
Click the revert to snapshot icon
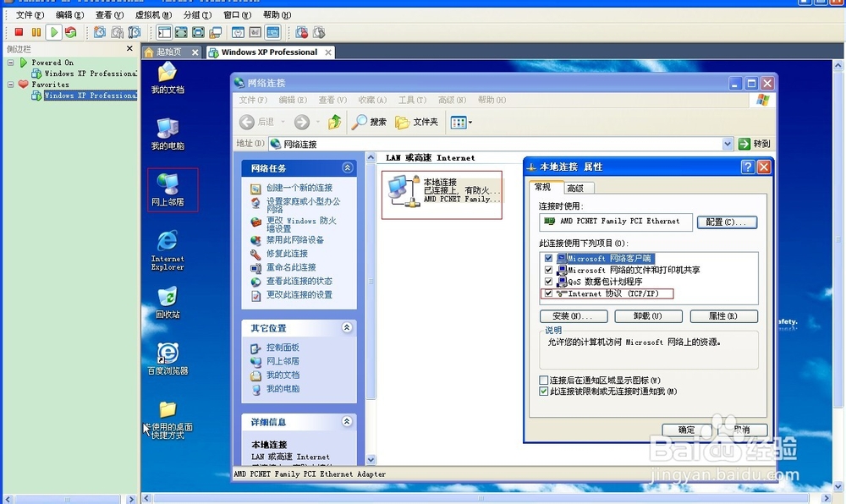(117, 32)
